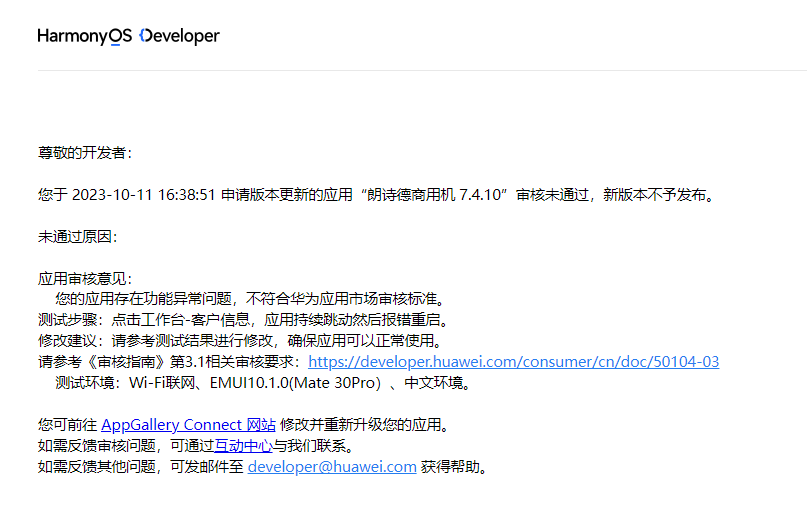Viewport: 807px width, 510px height.
Task: Click the 应用审核意见 heading
Action: (x=85, y=279)
